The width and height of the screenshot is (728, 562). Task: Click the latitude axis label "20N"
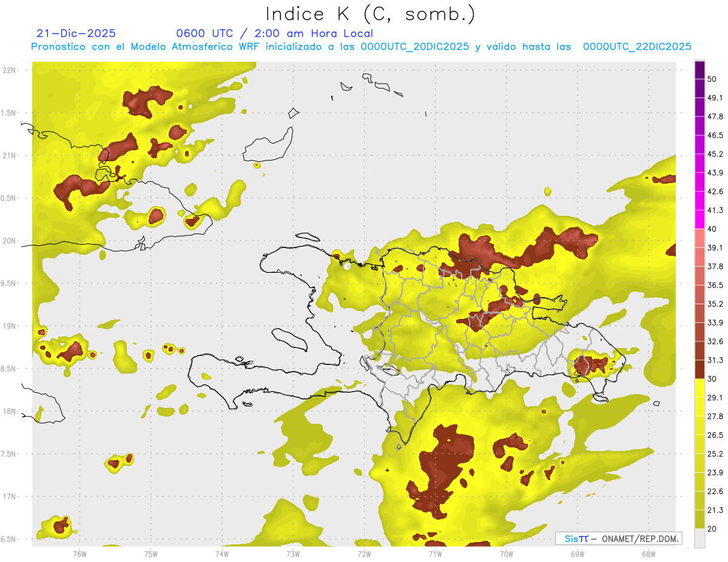[x=10, y=241]
